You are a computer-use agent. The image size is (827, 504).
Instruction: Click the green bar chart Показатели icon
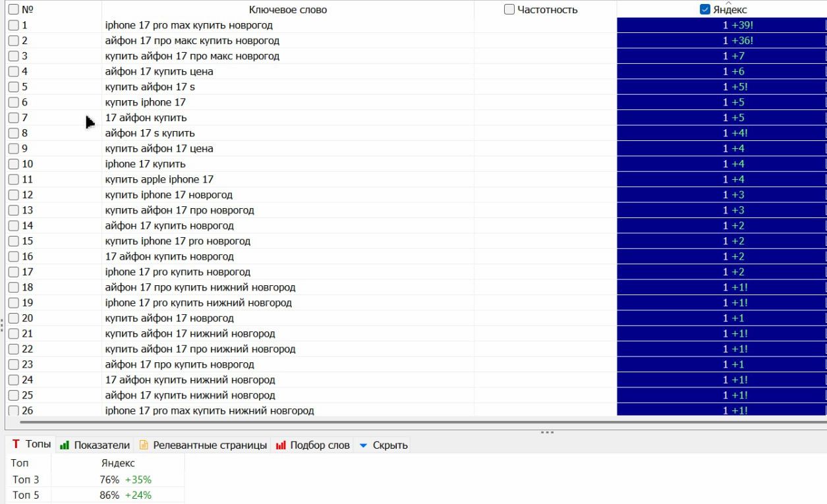(x=65, y=445)
